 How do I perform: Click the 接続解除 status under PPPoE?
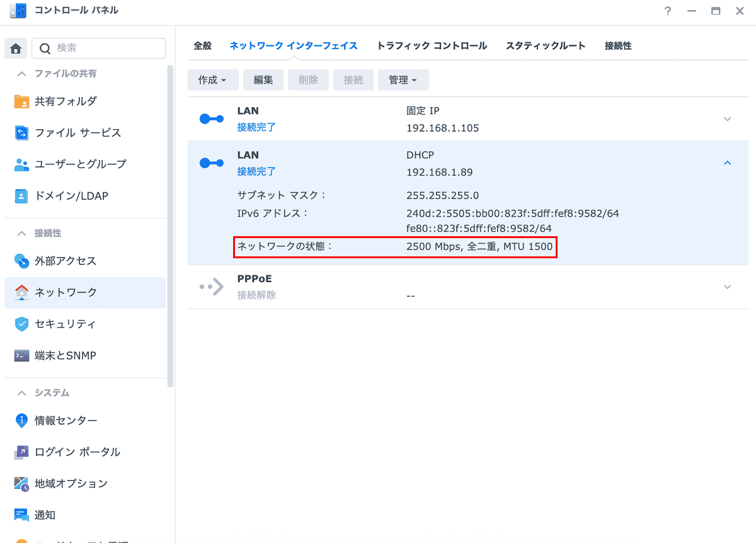pos(256,295)
